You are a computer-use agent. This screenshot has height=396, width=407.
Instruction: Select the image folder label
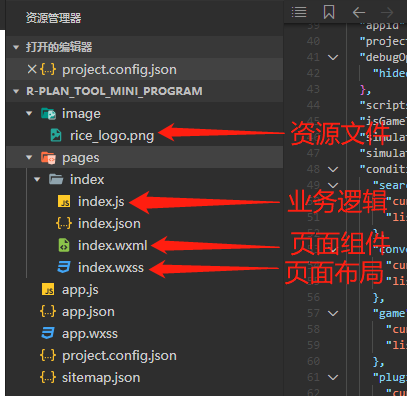[81, 114]
